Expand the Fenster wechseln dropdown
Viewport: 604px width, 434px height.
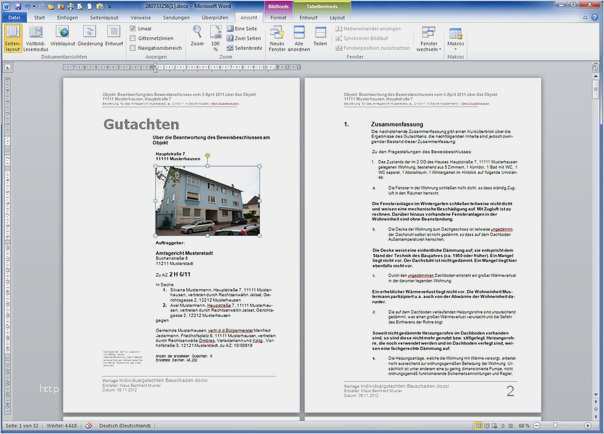(x=428, y=38)
